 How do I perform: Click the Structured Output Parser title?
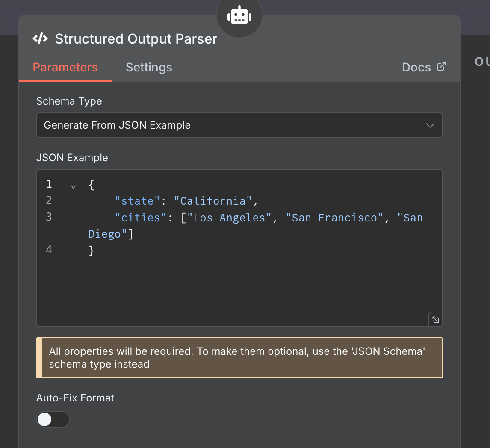point(136,39)
